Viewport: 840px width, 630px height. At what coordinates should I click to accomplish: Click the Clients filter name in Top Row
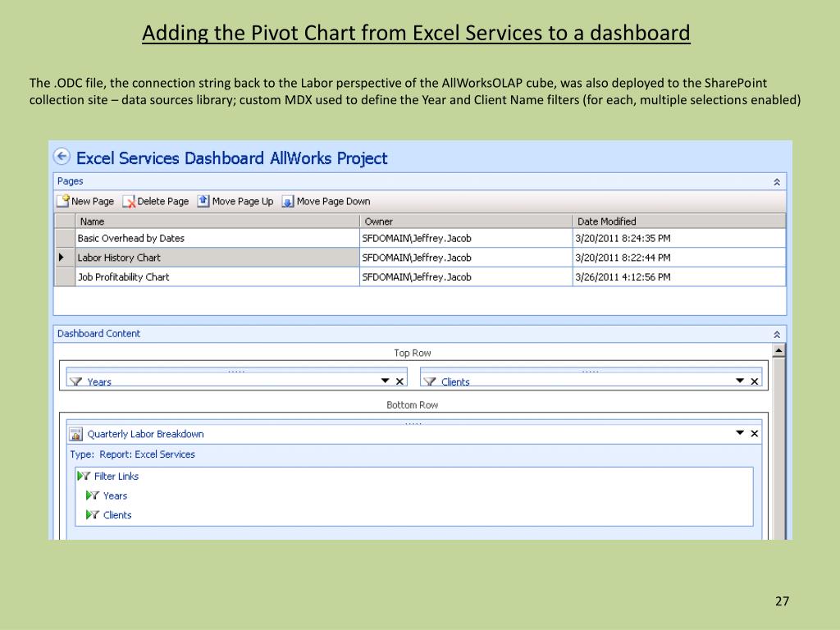tap(455, 382)
